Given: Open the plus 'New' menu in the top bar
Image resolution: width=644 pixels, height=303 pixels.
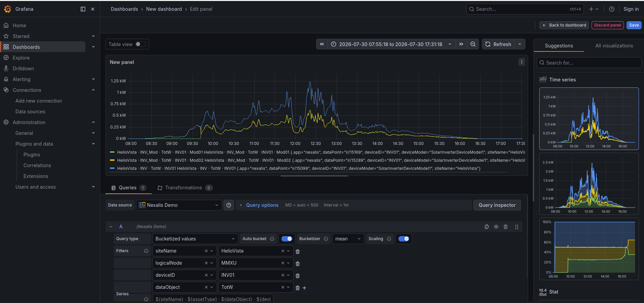Looking at the screenshot, I should 594,9.
